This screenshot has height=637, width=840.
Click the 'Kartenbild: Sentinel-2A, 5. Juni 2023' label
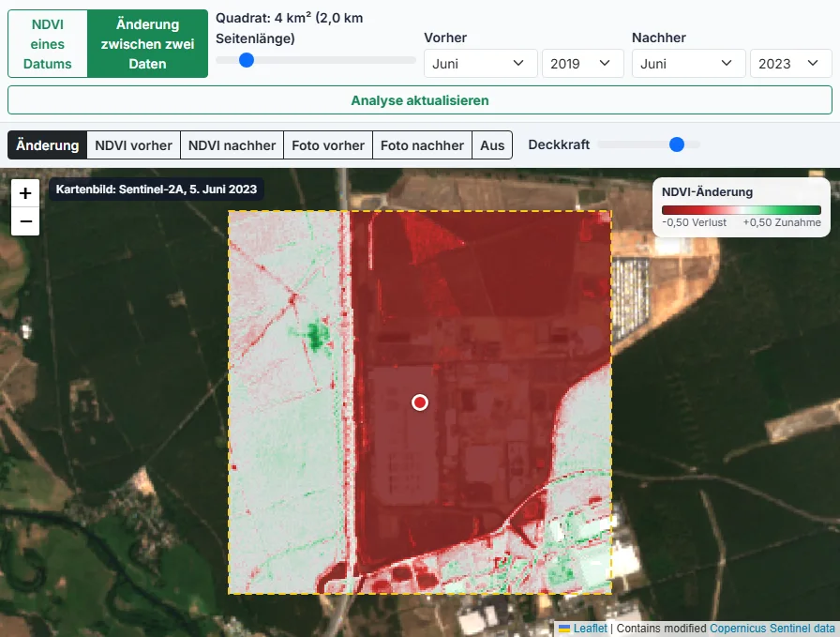157,190
